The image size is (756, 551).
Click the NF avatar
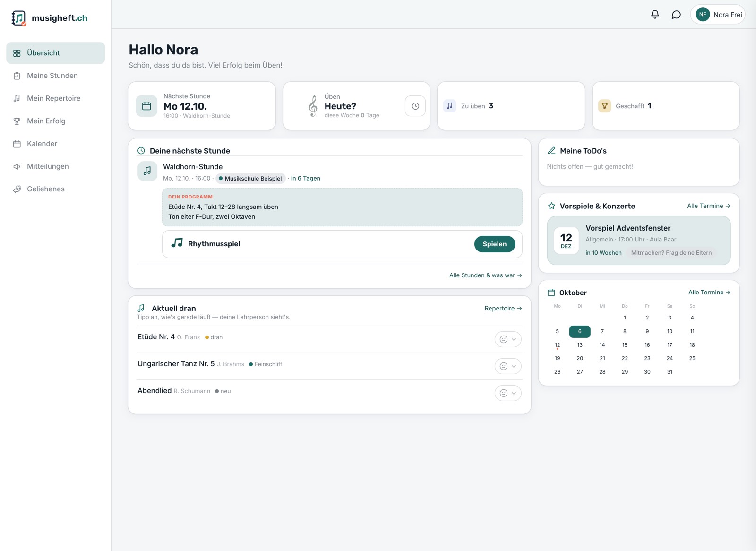click(x=703, y=15)
